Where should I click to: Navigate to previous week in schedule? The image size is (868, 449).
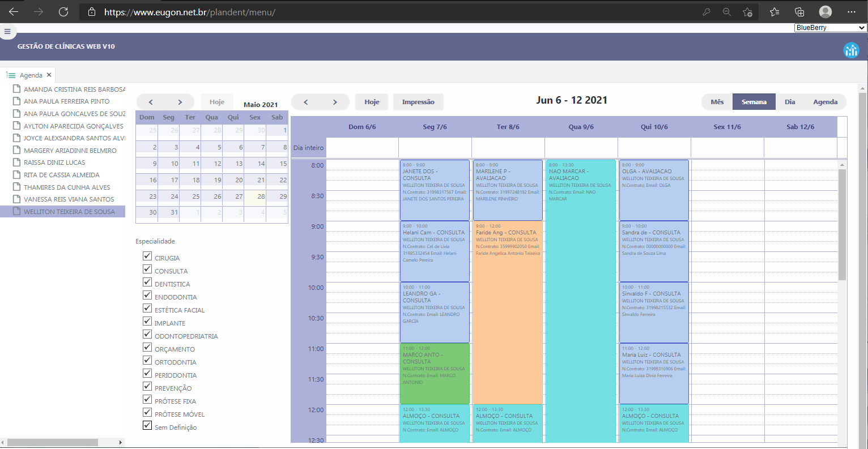pos(306,102)
